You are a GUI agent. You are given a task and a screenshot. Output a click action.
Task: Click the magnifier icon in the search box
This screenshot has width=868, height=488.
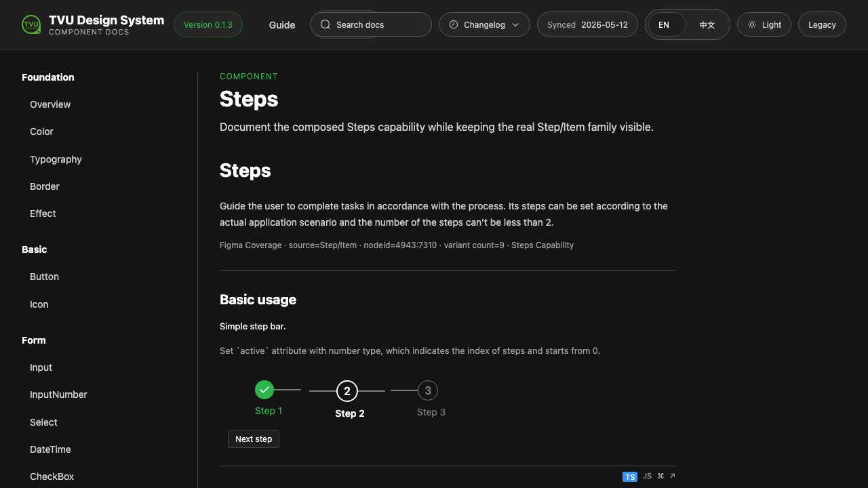click(x=325, y=24)
